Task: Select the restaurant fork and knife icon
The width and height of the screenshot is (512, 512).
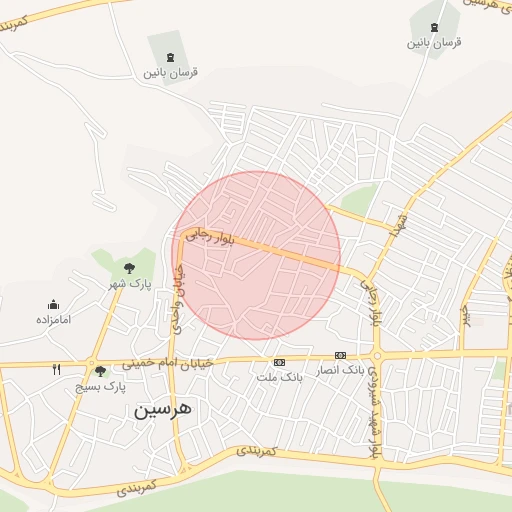Action: [57, 369]
